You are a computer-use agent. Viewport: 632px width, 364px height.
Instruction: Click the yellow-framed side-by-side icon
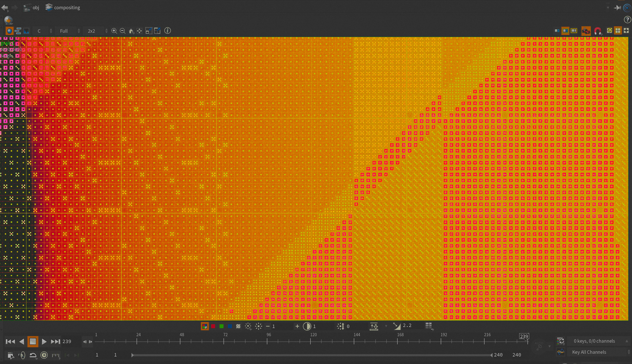click(574, 31)
